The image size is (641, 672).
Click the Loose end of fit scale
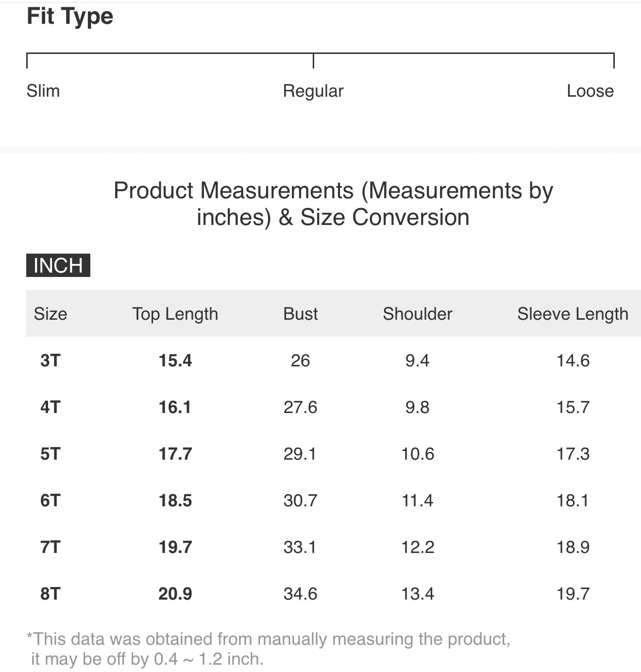click(x=590, y=91)
